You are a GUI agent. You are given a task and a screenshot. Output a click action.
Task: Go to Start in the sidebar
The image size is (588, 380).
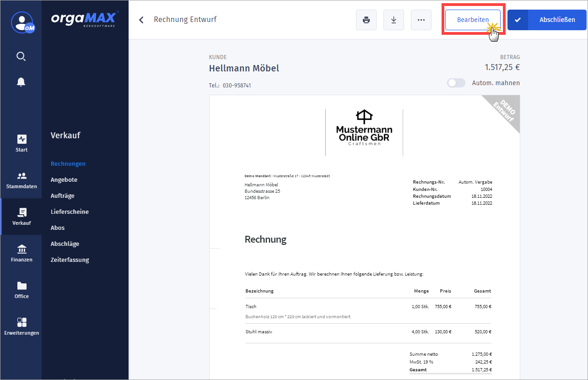point(22,143)
